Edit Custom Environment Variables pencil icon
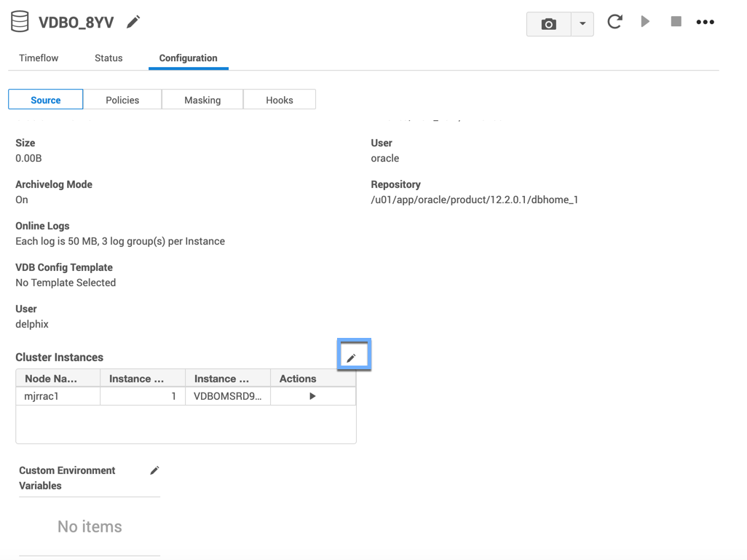This screenshot has height=560, width=747. click(154, 470)
